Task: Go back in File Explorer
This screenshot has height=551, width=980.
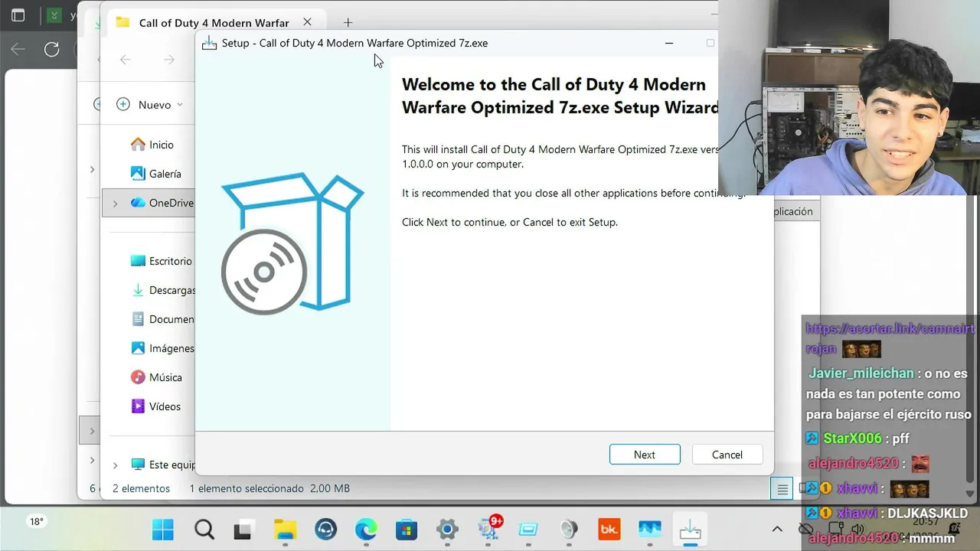Action: 126,60
